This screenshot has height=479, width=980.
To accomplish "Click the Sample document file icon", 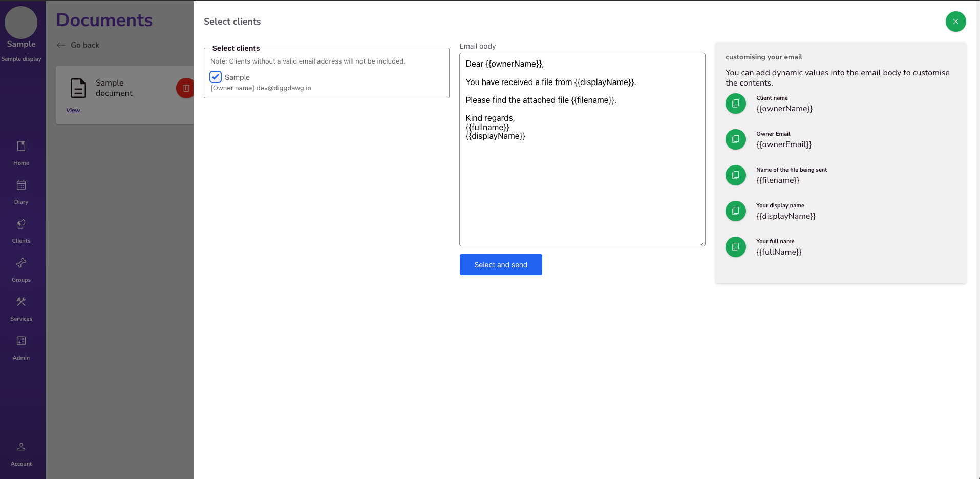I will [x=78, y=88].
